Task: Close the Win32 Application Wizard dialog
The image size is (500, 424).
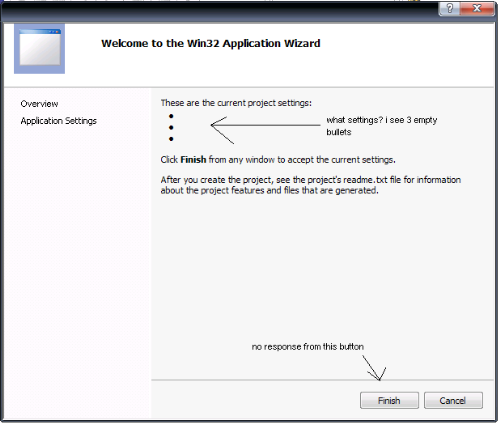Action: (477, 8)
